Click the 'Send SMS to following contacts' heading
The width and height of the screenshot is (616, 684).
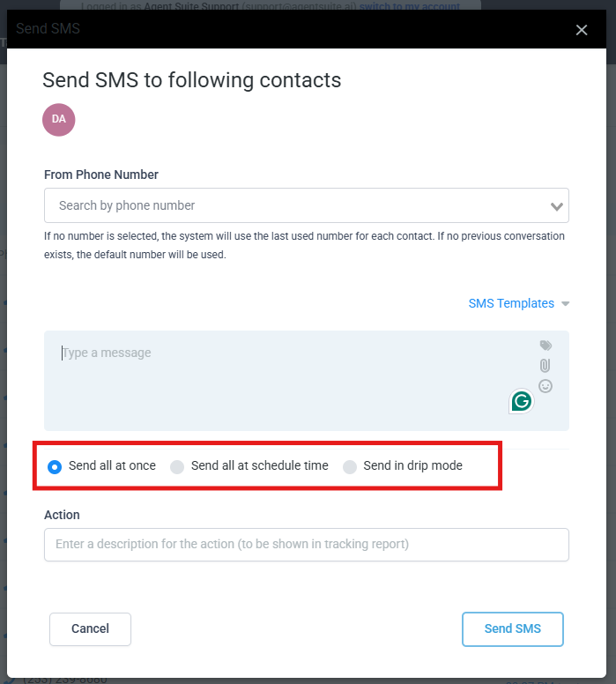click(191, 80)
